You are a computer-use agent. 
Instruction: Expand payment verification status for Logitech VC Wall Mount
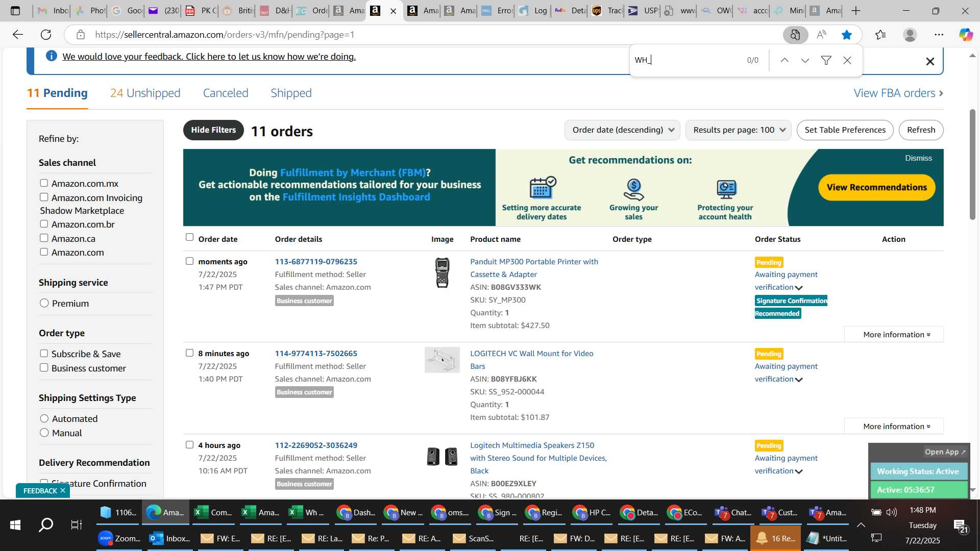(x=799, y=380)
